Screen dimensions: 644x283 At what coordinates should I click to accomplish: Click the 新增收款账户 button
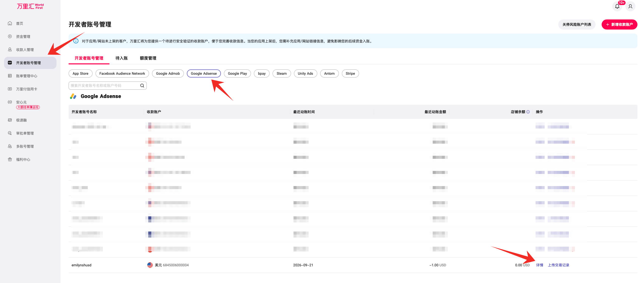(619, 24)
